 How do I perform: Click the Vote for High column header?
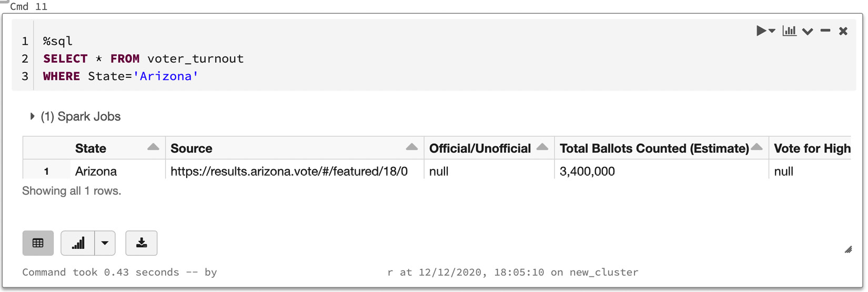tap(812, 148)
